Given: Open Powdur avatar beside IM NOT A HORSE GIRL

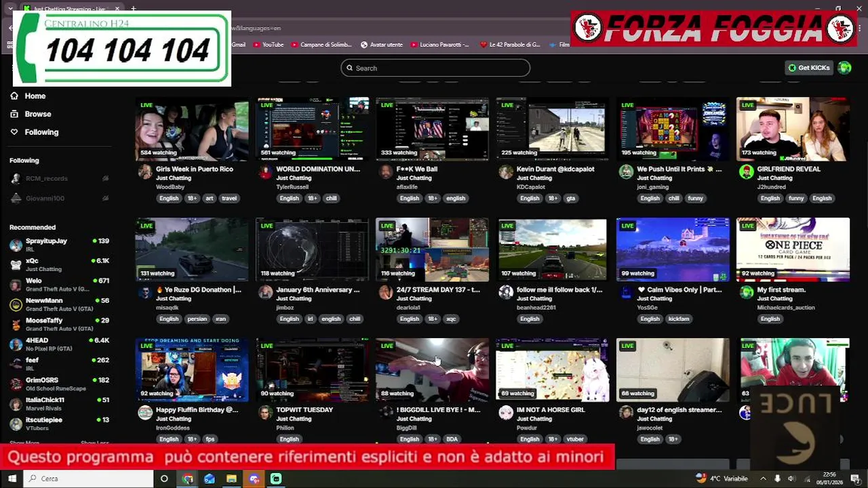Looking at the screenshot, I should pyautogui.click(x=506, y=412).
